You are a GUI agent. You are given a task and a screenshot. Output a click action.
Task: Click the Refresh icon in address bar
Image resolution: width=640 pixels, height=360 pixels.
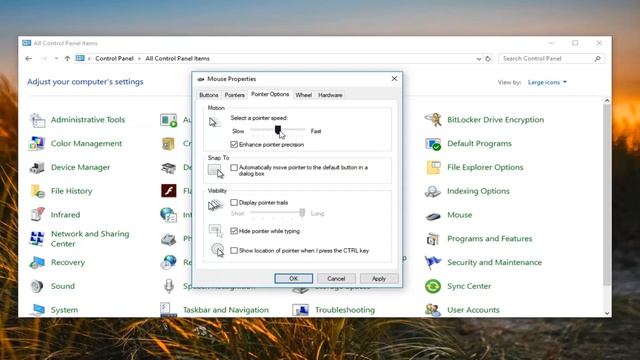click(x=488, y=58)
